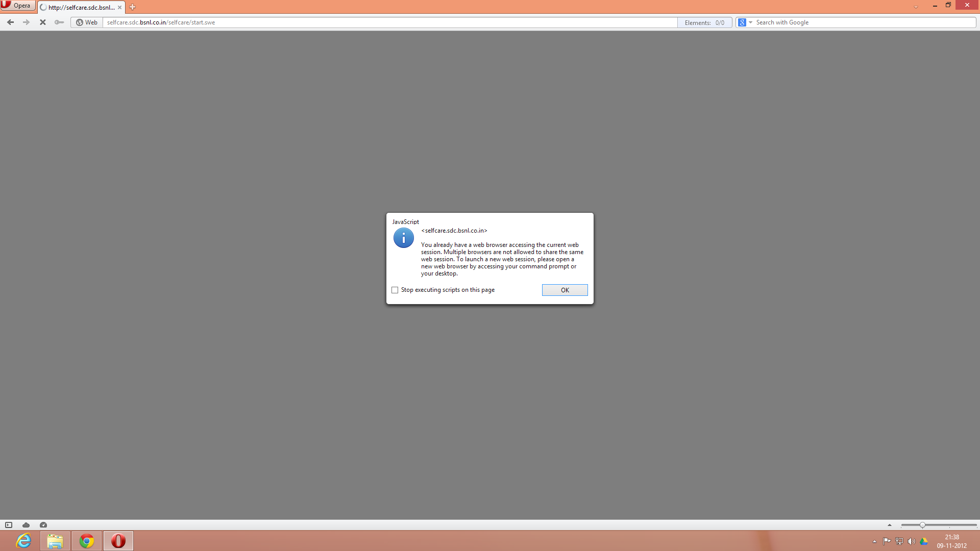Click the Forward navigation arrow
The height and width of the screenshot is (551, 980).
click(26, 22)
